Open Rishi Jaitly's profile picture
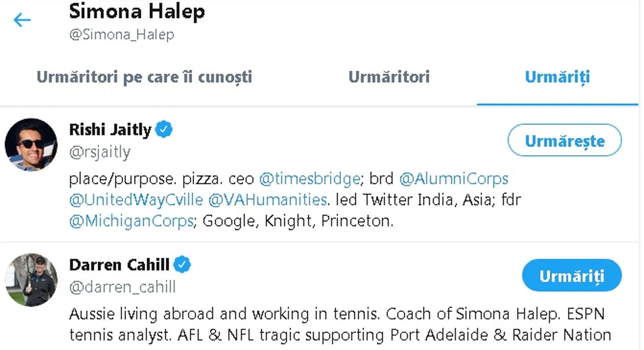This screenshot has height=350, width=644. point(31,144)
